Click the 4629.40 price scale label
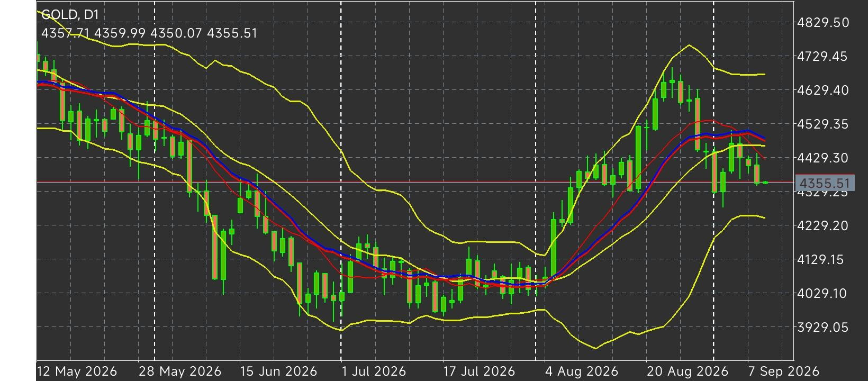 click(x=822, y=90)
